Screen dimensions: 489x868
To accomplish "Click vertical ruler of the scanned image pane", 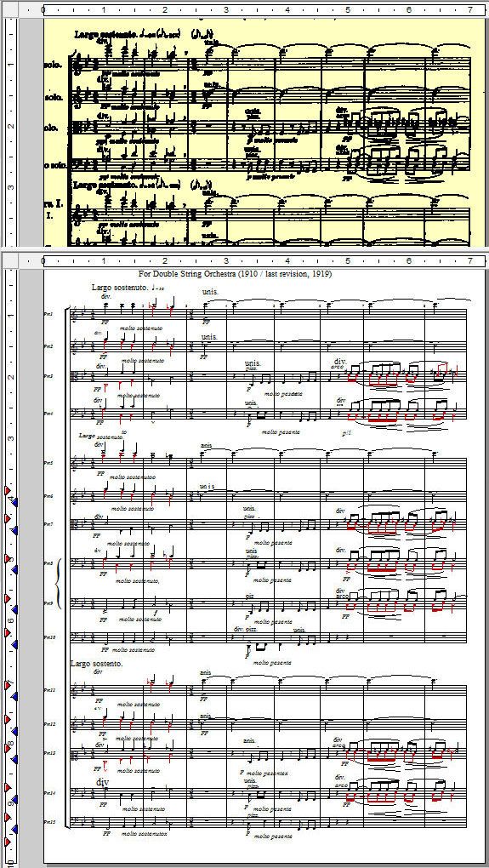I will click(10, 132).
